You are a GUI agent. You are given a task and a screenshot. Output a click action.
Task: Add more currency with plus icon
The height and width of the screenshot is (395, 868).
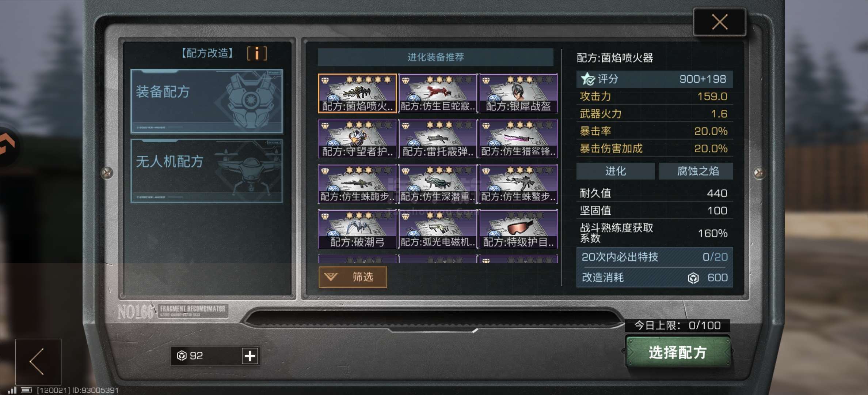pyautogui.click(x=250, y=355)
